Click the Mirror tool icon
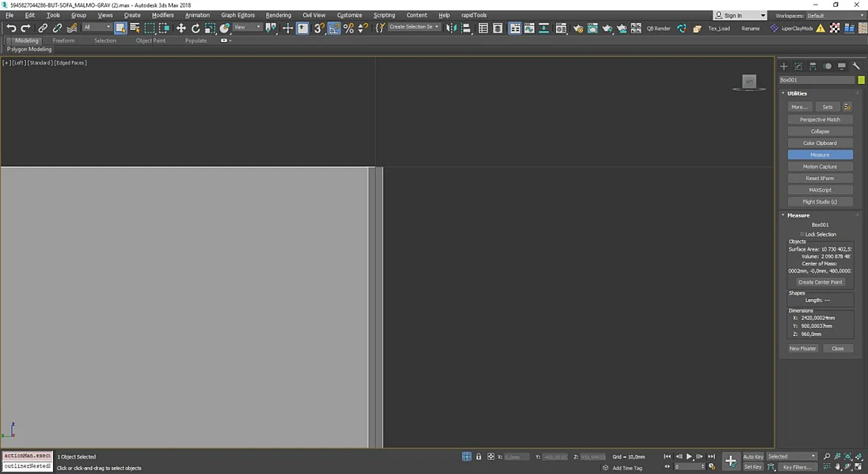The height and width of the screenshot is (474, 868). click(x=451, y=28)
